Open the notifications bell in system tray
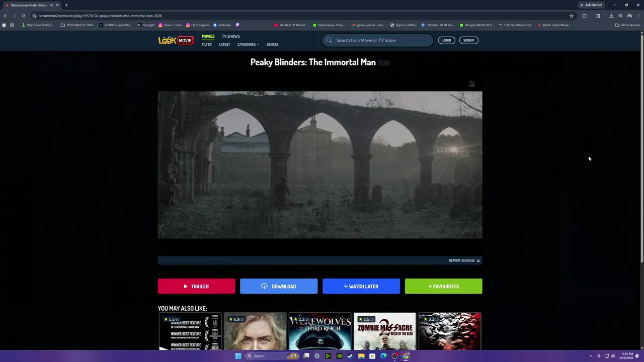This screenshot has width=644, height=362. (637, 356)
